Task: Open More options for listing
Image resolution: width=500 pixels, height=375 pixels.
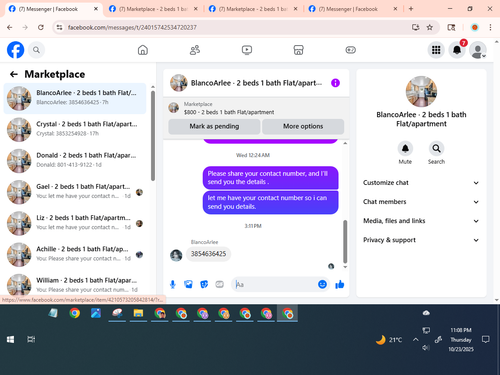Action: (303, 126)
